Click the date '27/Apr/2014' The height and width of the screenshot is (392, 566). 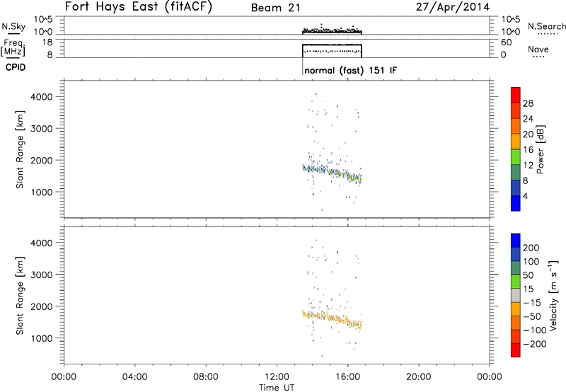[x=453, y=7]
